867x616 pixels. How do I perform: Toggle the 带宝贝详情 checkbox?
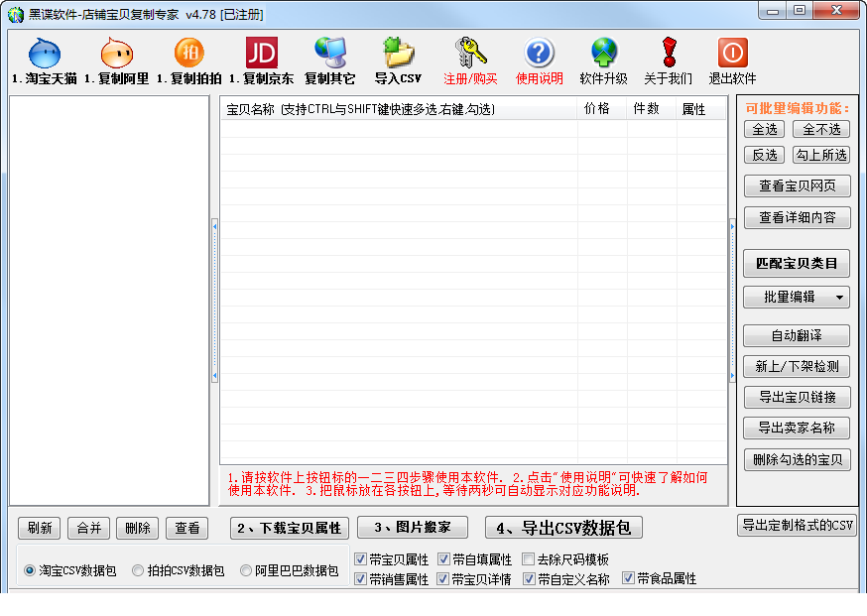tap(442, 579)
